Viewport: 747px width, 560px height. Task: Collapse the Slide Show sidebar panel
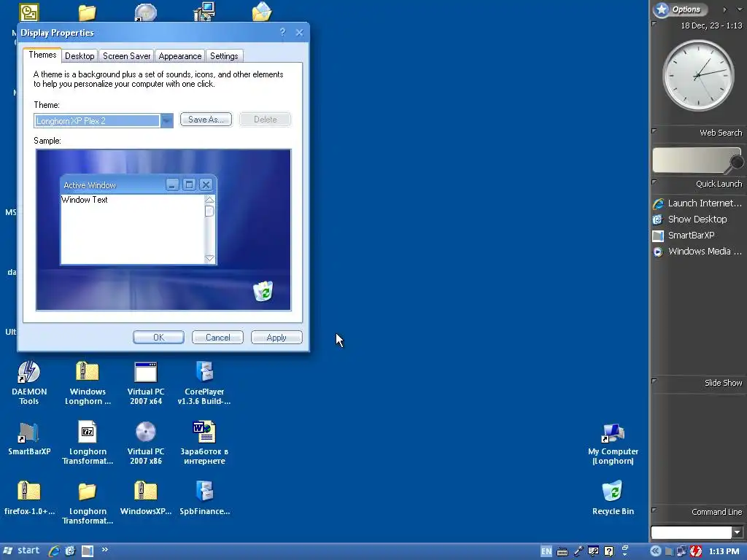[x=654, y=381]
